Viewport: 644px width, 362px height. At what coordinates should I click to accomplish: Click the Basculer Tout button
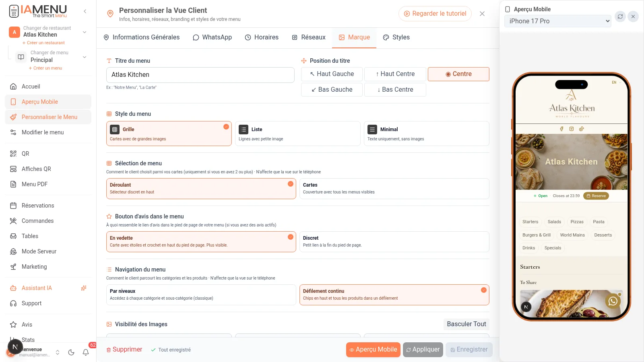(x=466, y=324)
